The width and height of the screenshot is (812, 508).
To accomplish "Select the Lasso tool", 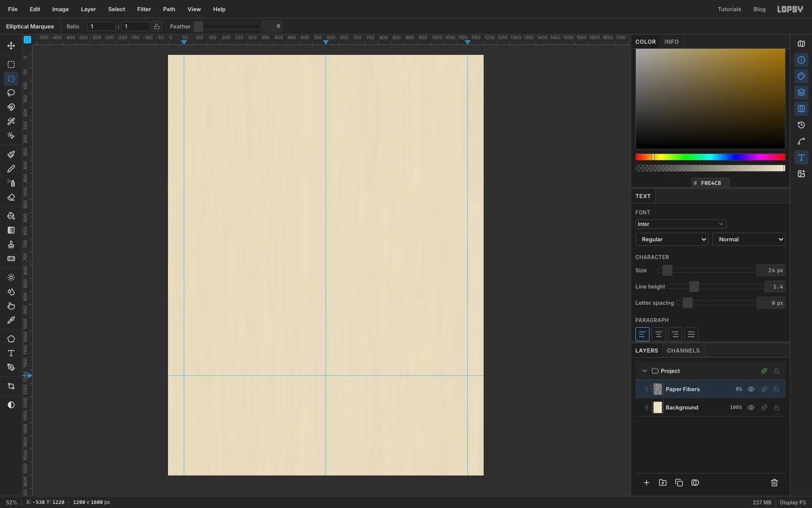I will point(11,93).
